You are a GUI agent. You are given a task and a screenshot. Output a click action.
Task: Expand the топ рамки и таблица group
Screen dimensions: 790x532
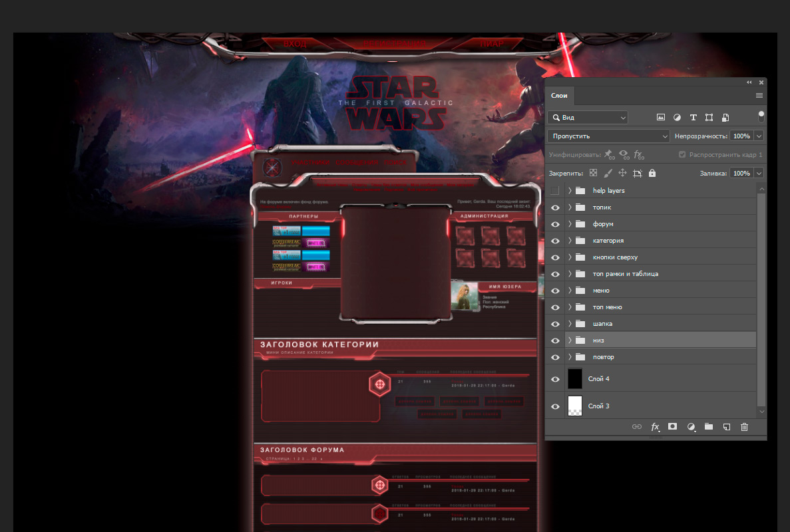point(570,274)
